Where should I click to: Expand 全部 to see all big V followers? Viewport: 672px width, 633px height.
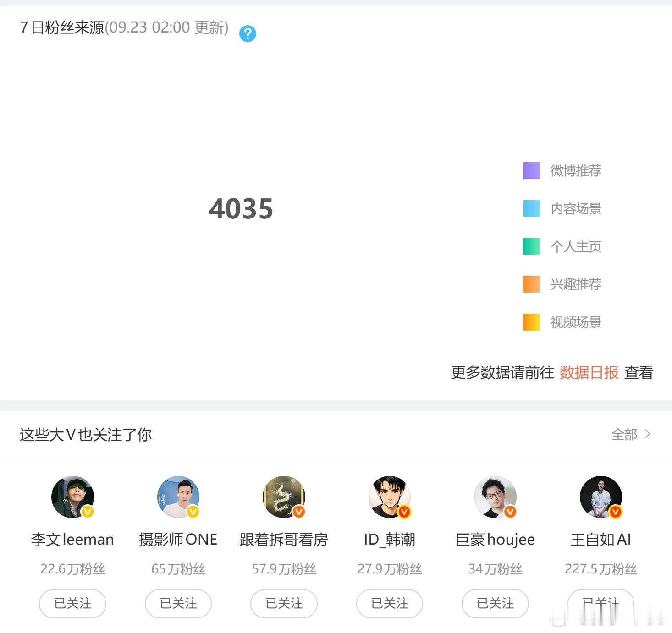(631, 434)
